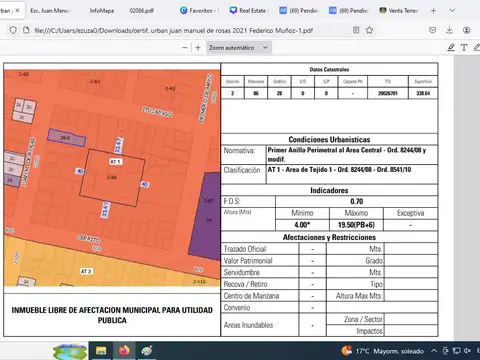Click the F.O.S. value 0.70
The width and height of the screenshot is (480, 360).
(x=356, y=201)
